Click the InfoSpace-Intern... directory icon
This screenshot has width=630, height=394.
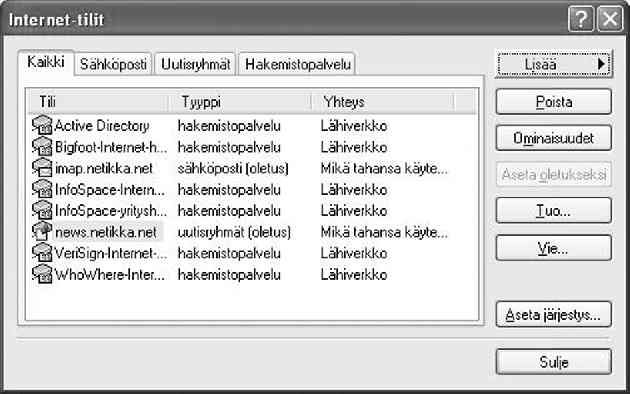42,189
